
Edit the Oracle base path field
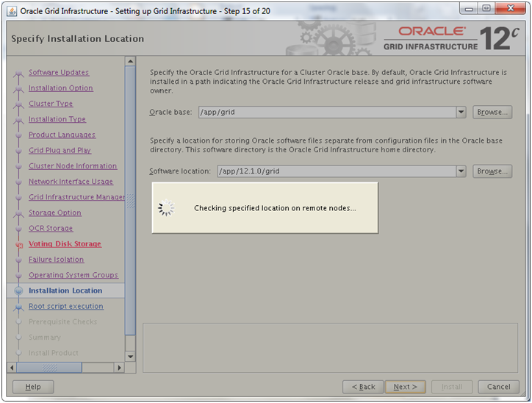(x=328, y=113)
